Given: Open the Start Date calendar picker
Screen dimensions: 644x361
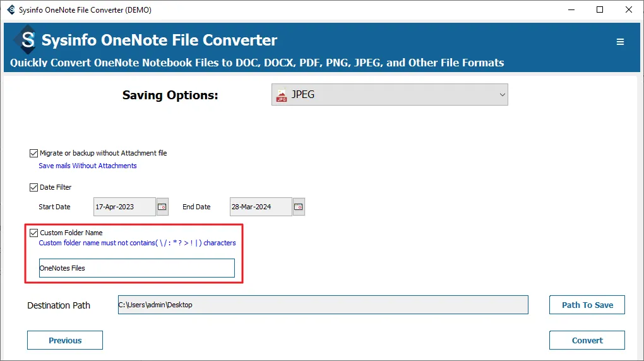Looking at the screenshot, I should [162, 207].
